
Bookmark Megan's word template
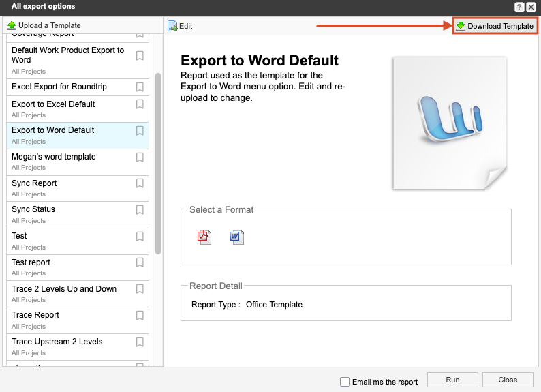(x=140, y=157)
